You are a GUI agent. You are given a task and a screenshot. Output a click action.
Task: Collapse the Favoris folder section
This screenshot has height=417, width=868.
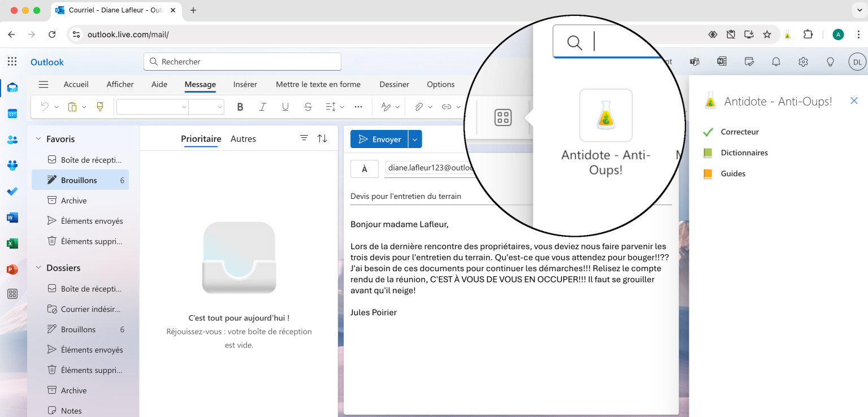tap(38, 139)
